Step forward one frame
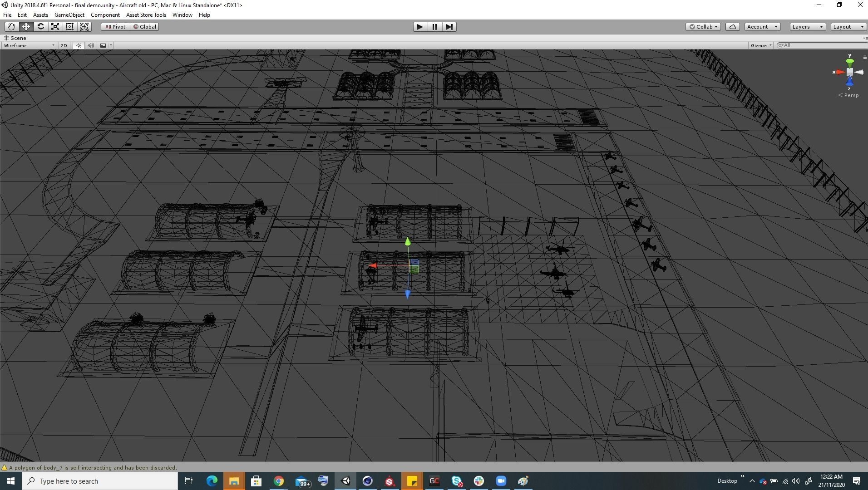This screenshot has width=868, height=490. click(449, 27)
